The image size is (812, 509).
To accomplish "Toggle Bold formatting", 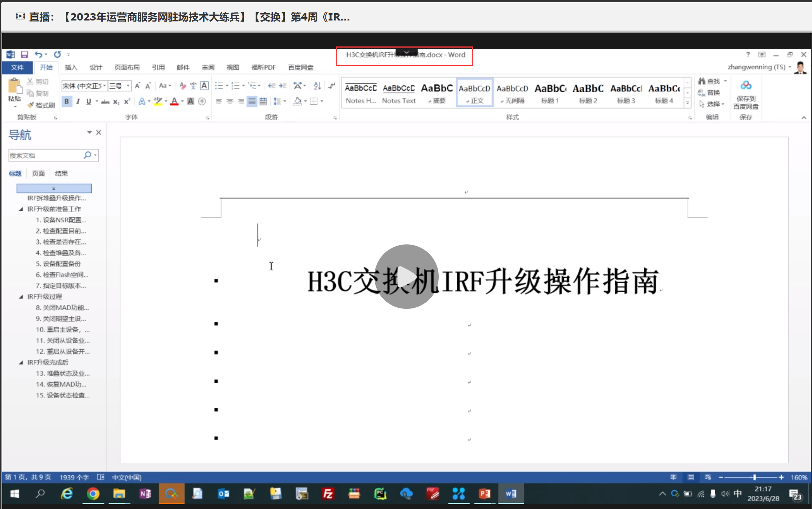I will [67, 101].
